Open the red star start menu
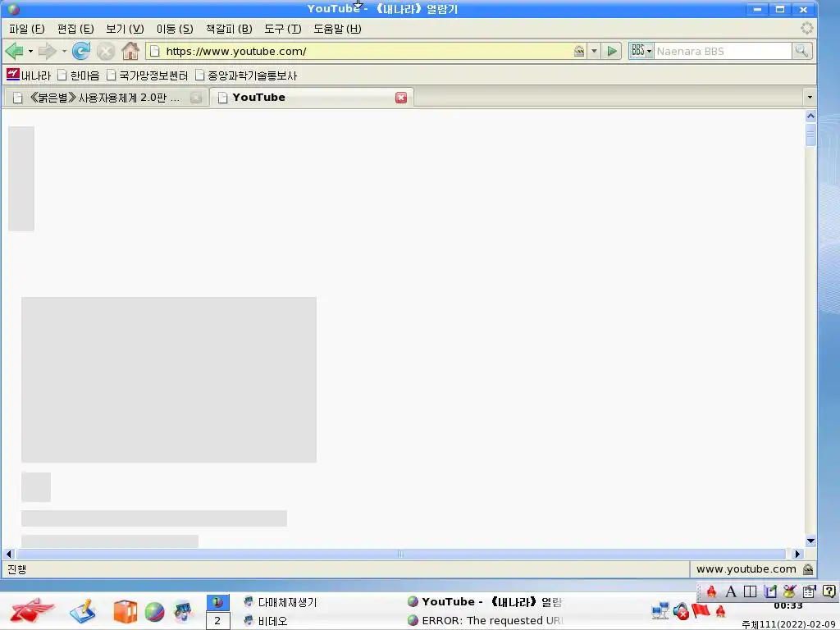Image resolution: width=840 pixels, height=630 pixels. click(x=32, y=610)
